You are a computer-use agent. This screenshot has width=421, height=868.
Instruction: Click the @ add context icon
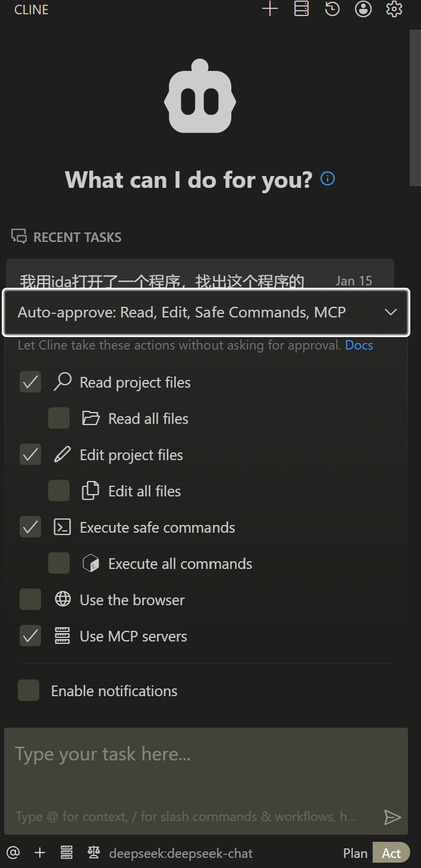pos(13,853)
